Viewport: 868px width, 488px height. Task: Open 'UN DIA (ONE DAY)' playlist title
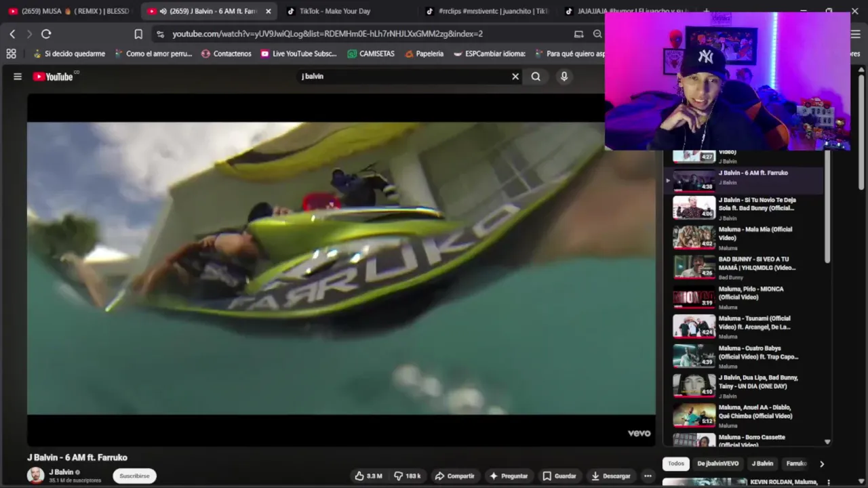[x=758, y=382]
